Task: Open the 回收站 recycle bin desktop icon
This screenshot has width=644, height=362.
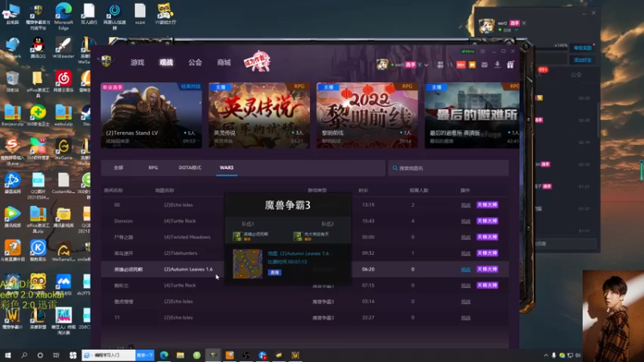Action: (x=12, y=81)
